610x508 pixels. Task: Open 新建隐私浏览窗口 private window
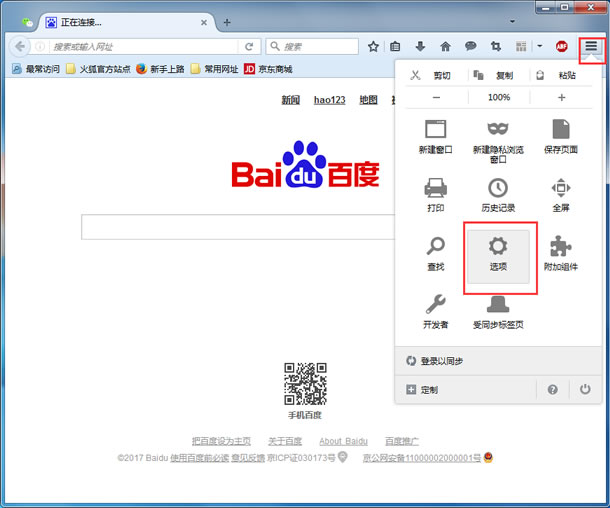point(498,141)
